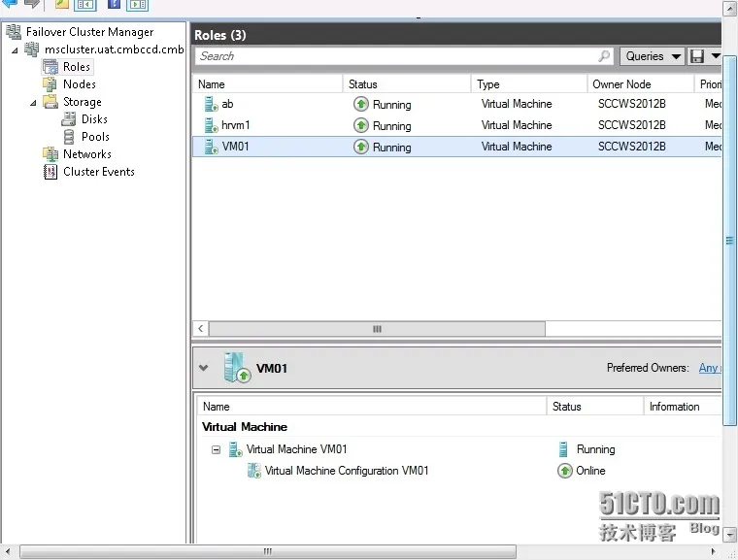Collapse the mscluster.uat.cmbccd.cmb cluster node
This screenshot has height=560, width=738.
[x=15, y=49]
